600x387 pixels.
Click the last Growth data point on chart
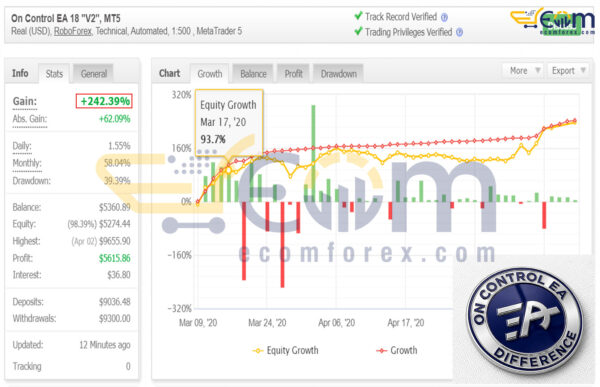click(574, 120)
